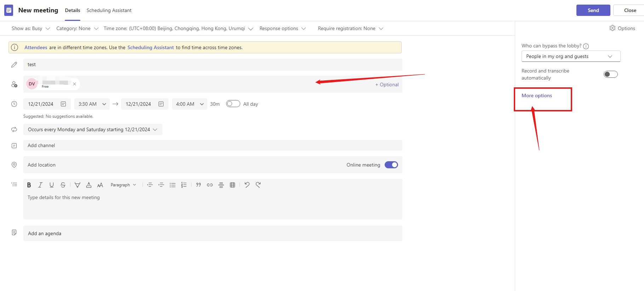Open the lobby bypass dropdown

pos(571,56)
